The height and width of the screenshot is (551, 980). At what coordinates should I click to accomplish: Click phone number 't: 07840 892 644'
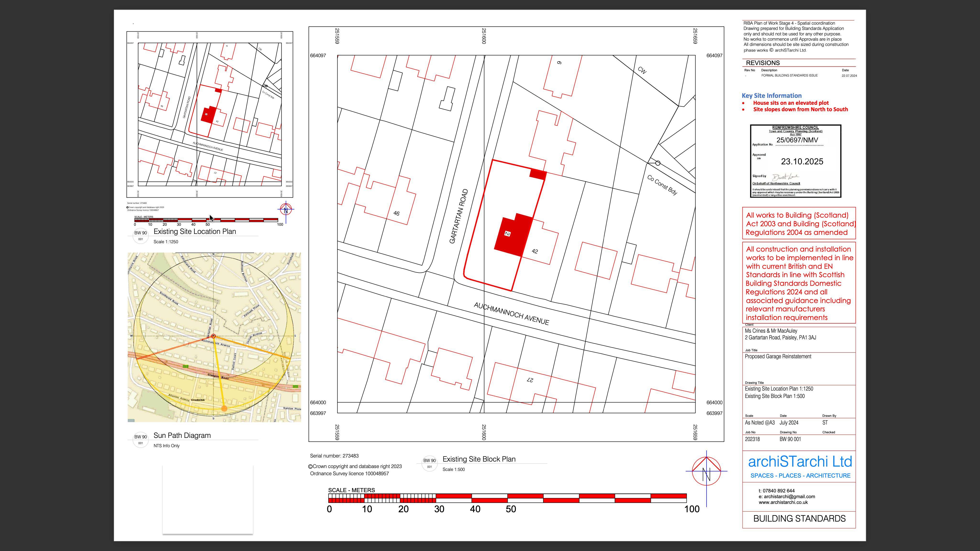click(776, 491)
